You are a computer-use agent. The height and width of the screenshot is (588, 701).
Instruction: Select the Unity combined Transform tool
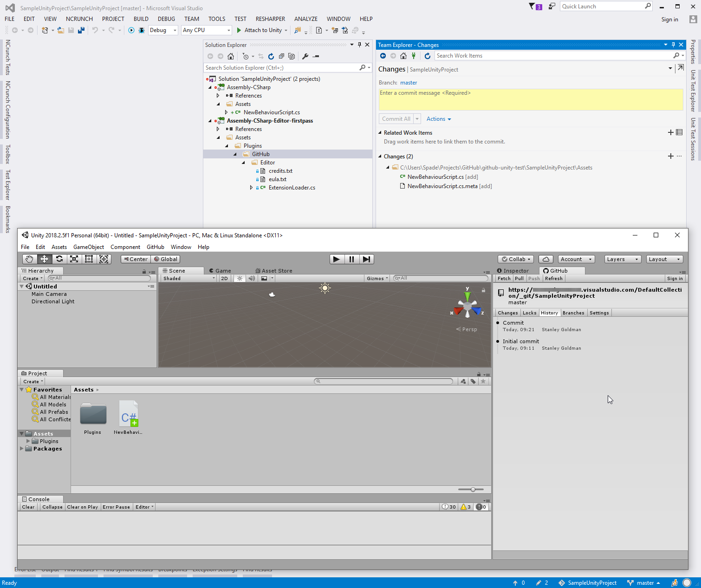[104, 259]
